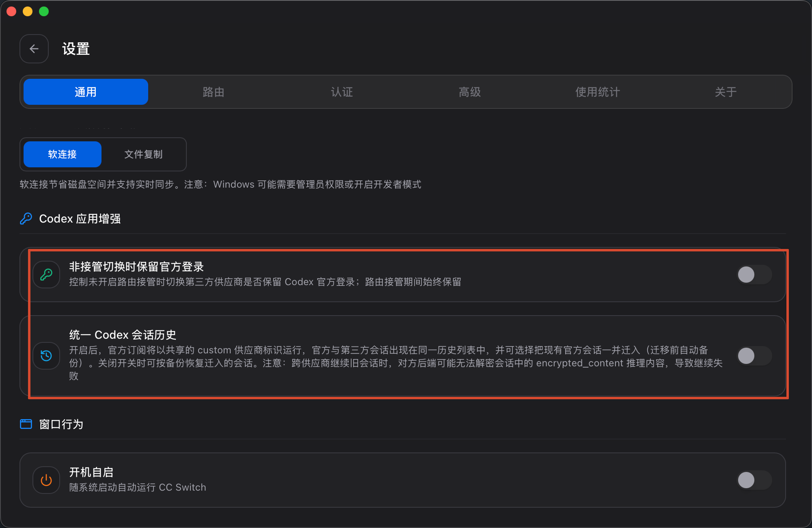Click the key icon beside Codex 应用增强
812x528 pixels.
coord(26,219)
